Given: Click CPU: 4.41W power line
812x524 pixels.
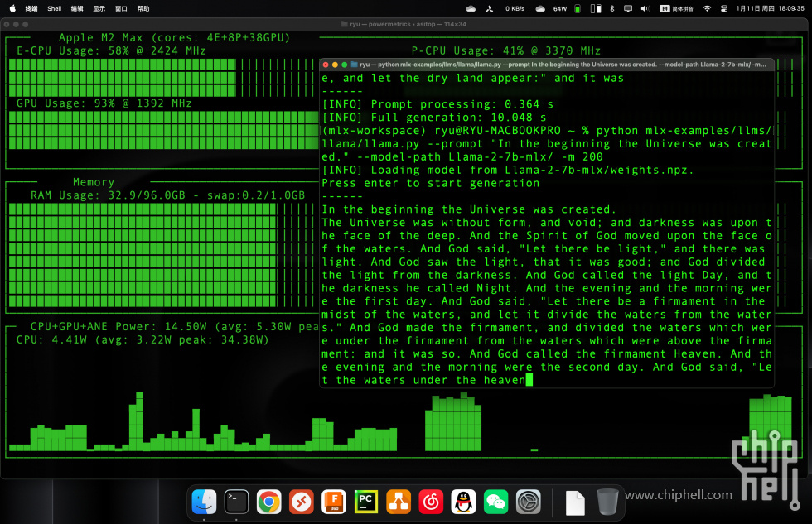Looking at the screenshot, I should coord(143,340).
